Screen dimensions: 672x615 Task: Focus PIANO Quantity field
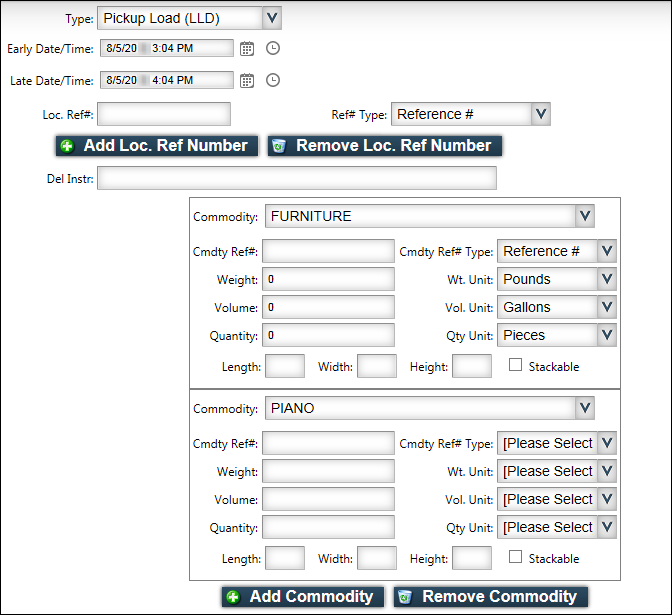(328, 527)
